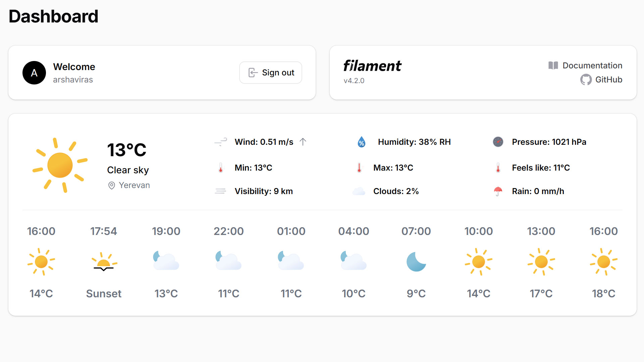Click the humidity droplet icon
The width and height of the screenshot is (644, 362).
tap(361, 142)
